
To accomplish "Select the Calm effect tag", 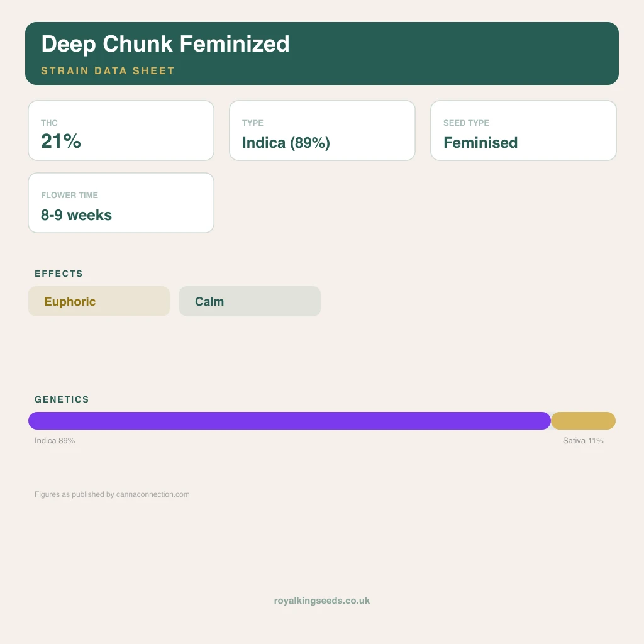I will 250,301.
